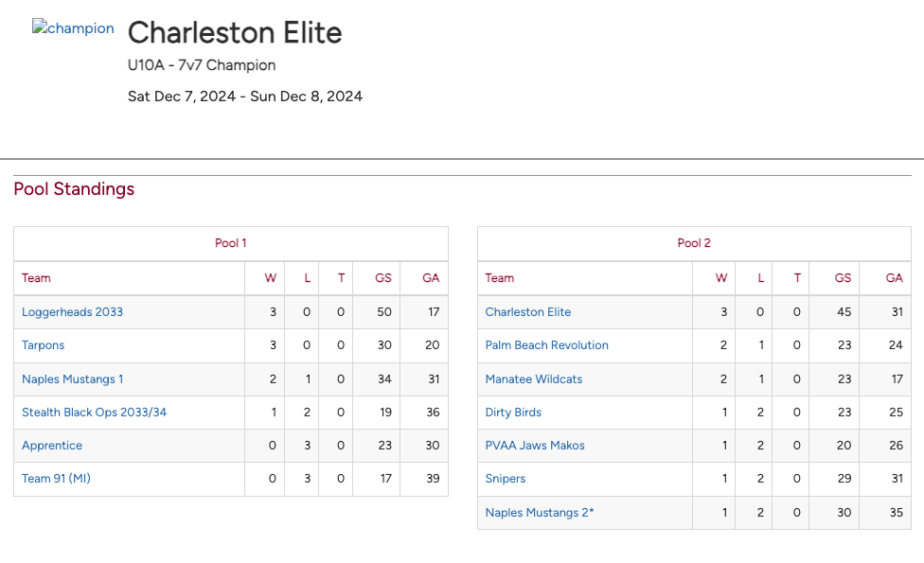Open the Naples Mustangs 2* link
This screenshot has width=924, height=563.
(x=540, y=513)
